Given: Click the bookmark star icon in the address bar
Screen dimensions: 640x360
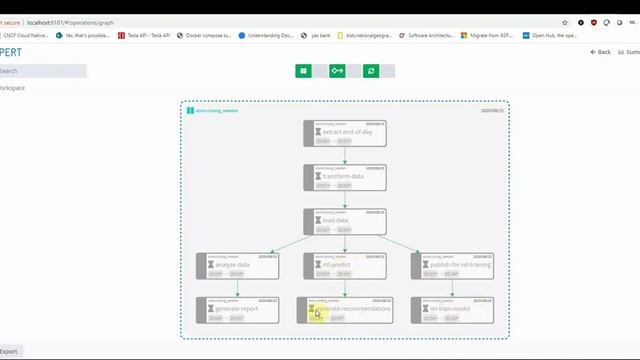Looking at the screenshot, I should pos(565,23).
